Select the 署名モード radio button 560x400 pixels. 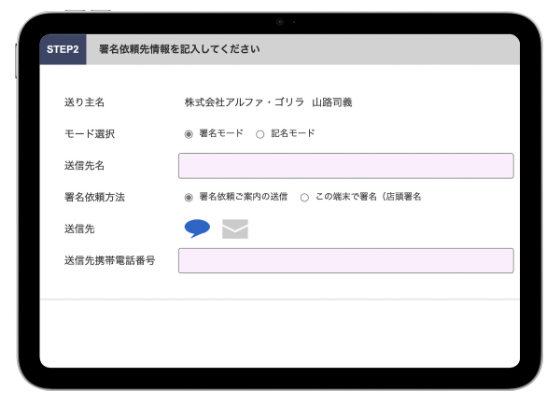click(189, 134)
